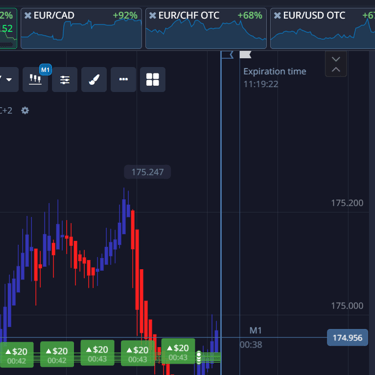Open the multi-chart grid layout selector
375x375 pixels.
pyautogui.click(x=153, y=79)
